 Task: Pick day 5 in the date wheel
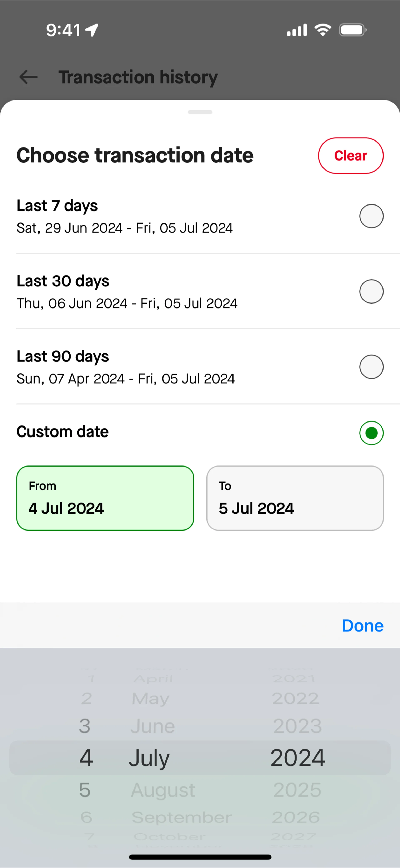[x=85, y=790]
